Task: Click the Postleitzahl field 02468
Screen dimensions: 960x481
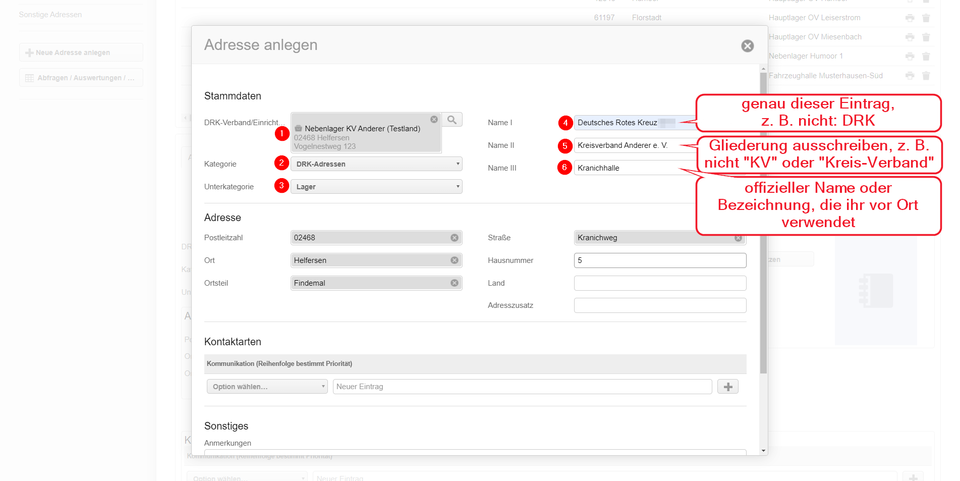Action: (377, 237)
